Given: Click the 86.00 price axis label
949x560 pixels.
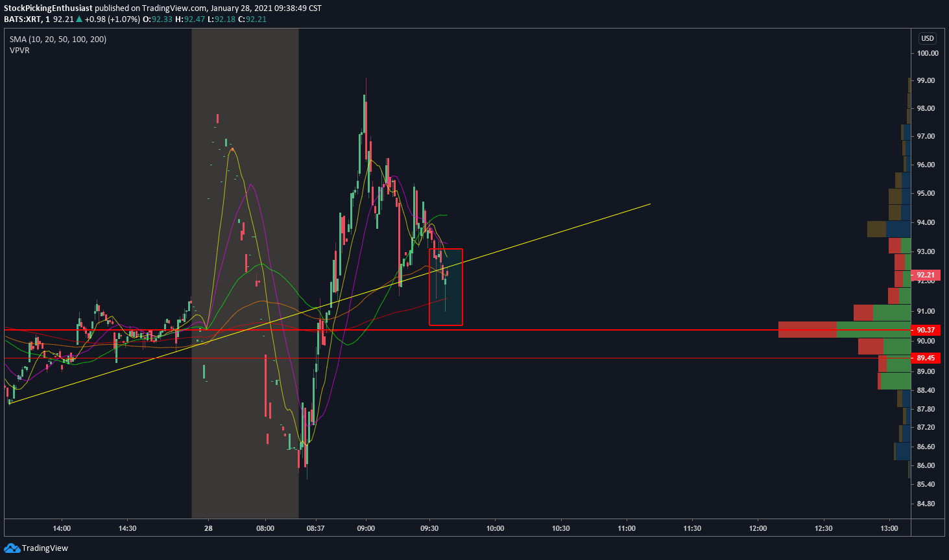Looking at the screenshot, I should [926, 465].
